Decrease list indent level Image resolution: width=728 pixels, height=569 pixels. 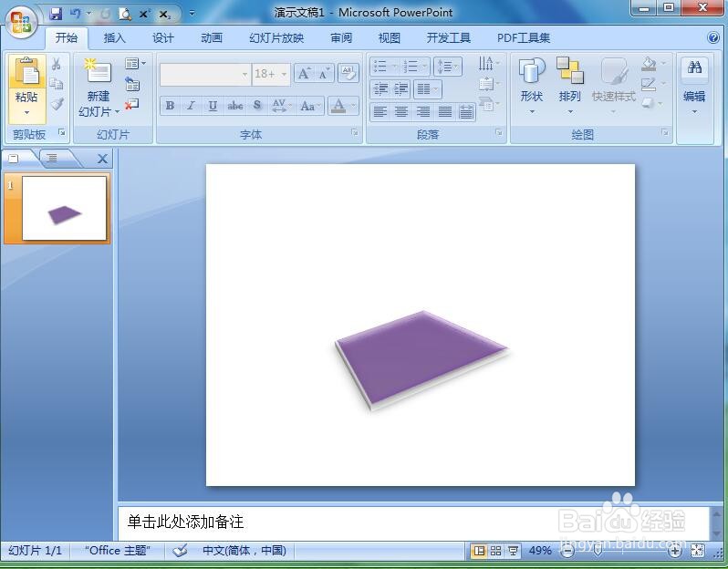(x=380, y=88)
